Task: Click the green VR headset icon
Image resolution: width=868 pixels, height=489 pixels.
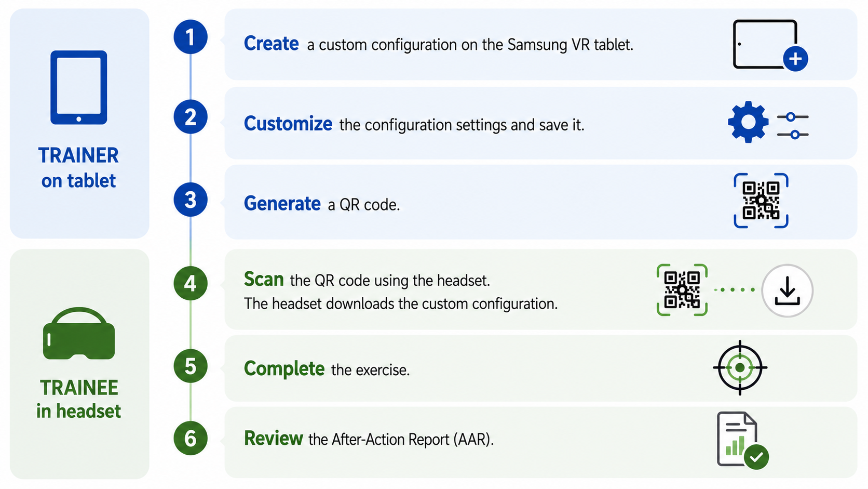Action: click(79, 334)
